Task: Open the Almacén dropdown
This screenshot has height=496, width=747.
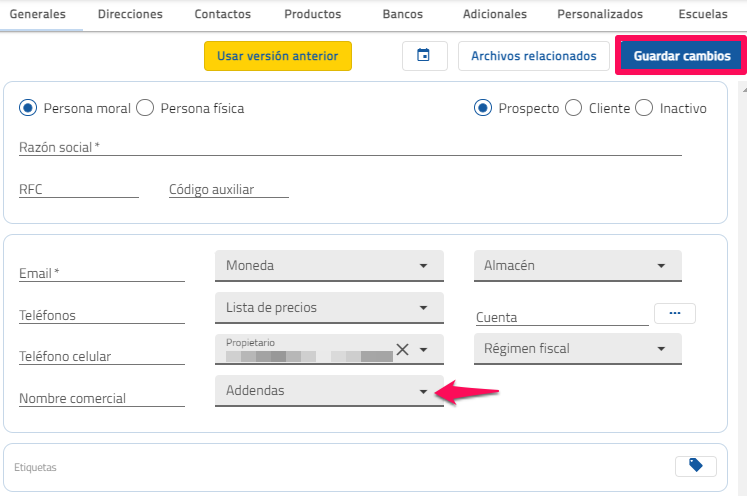Action: [577, 266]
